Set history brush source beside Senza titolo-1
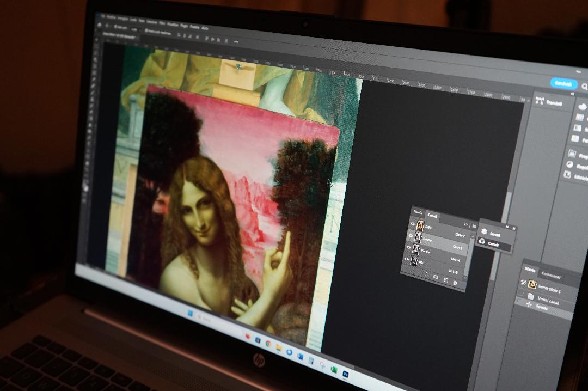Image resolution: width=588 pixels, height=391 pixels. (x=523, y=283)
